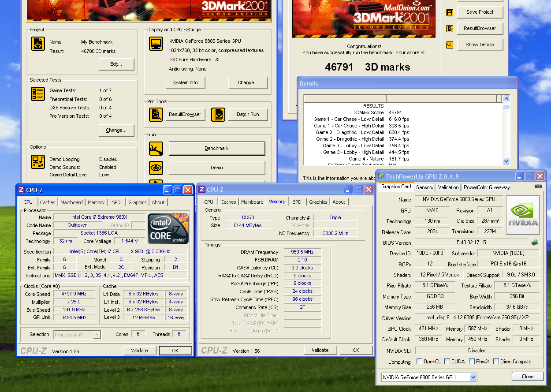Start the Benchmark run button
This screenshot has height=392, width=551.
coord(217,149)
